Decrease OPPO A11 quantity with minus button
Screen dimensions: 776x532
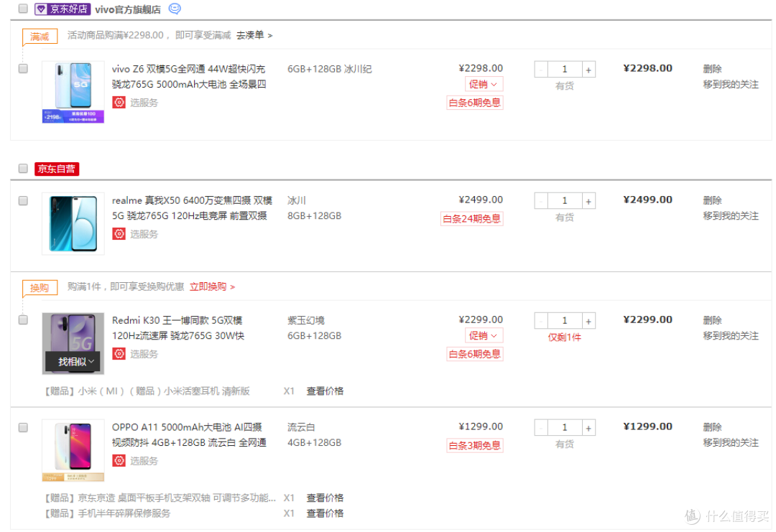coord(541,428)
